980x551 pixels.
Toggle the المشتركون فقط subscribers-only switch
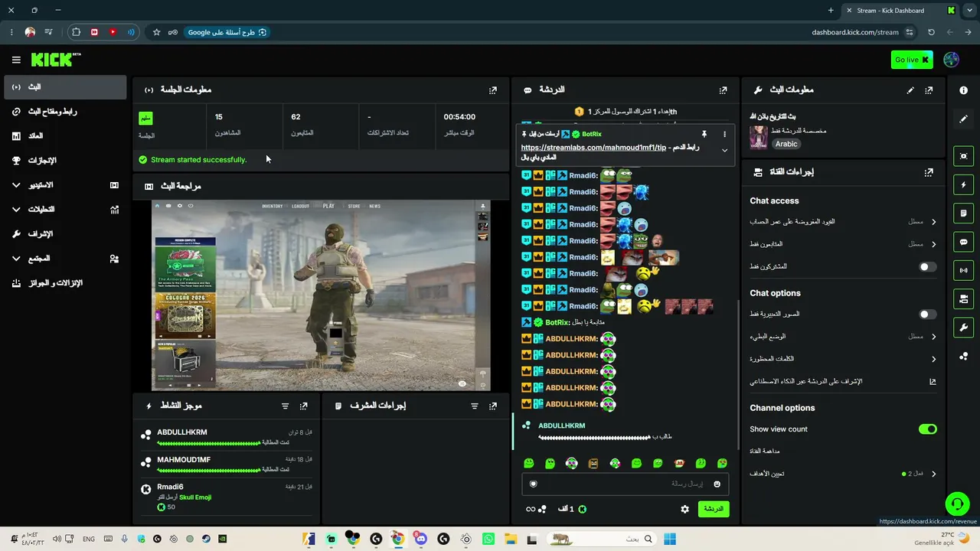tap(927, 267)
